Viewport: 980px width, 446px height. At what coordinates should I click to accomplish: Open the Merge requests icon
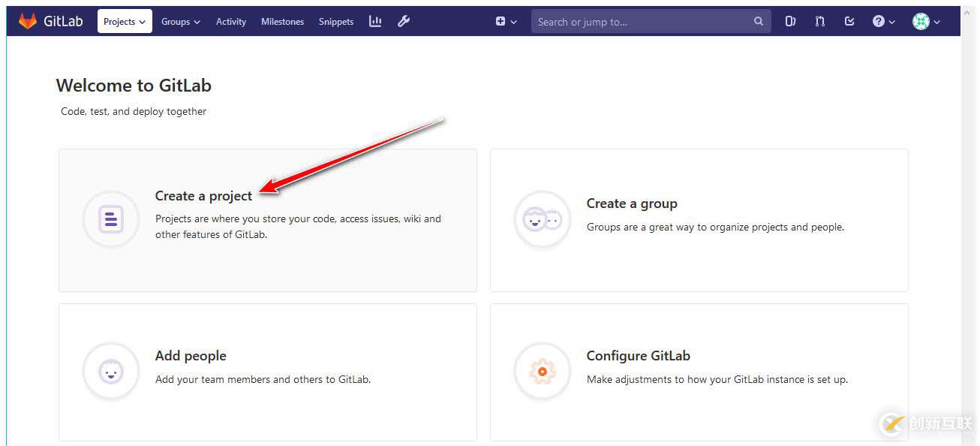[x=820, y=21]
